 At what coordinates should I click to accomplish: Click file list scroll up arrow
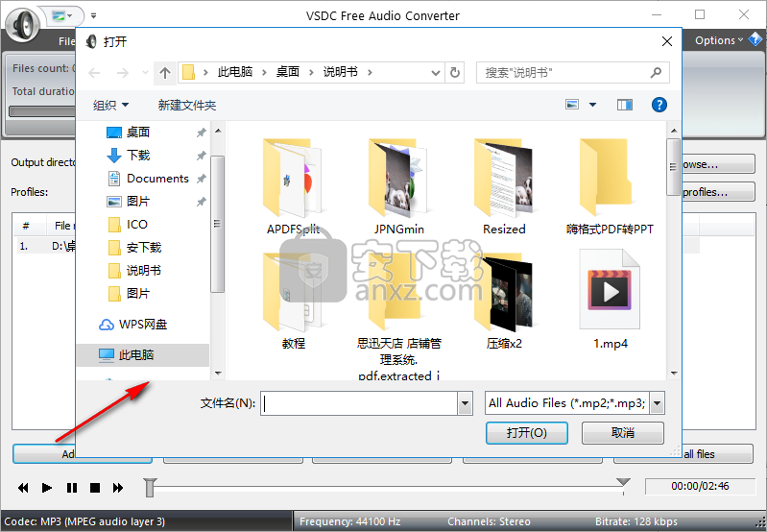[x=674, y=131]
